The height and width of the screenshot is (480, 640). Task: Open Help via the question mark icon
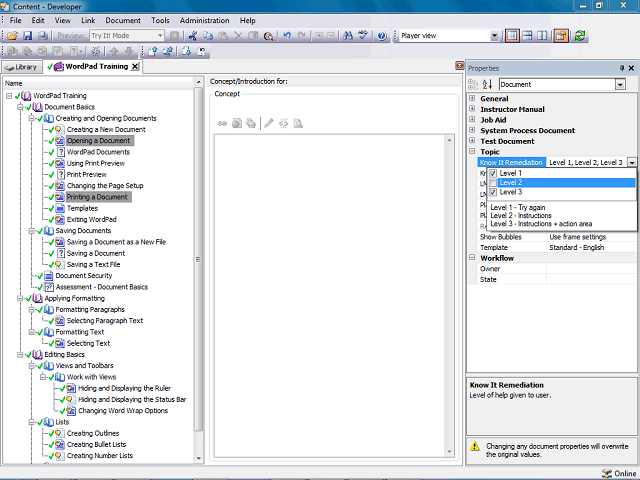click(x=382, y=36)
